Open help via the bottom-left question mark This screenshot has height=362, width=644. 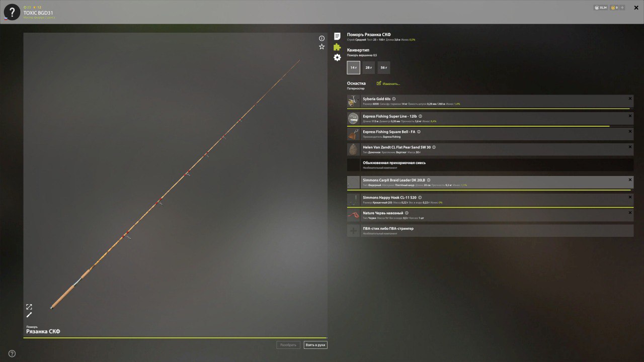(x=12, y=353)
